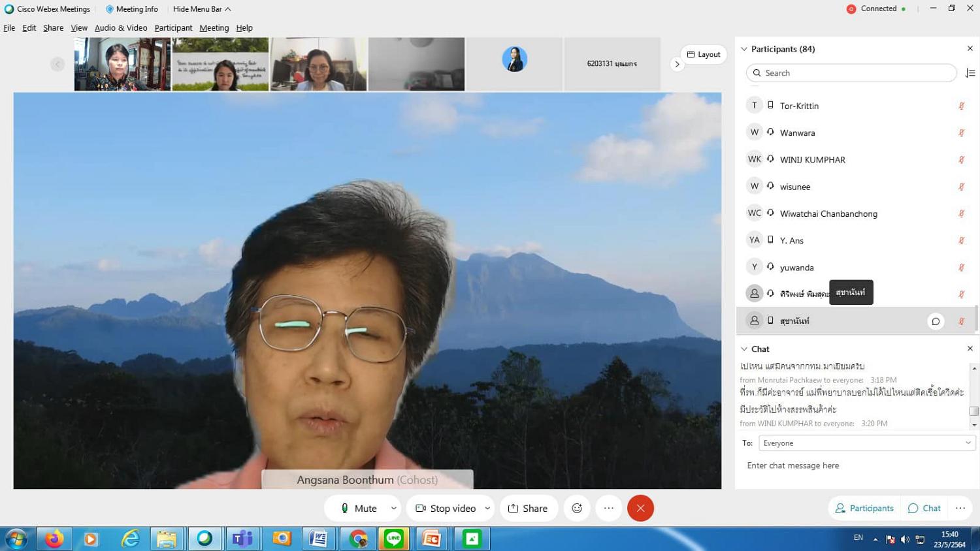Screen dimensions: 980x551
Task: Open the reactions emoji button
Action: click(577, 508)
